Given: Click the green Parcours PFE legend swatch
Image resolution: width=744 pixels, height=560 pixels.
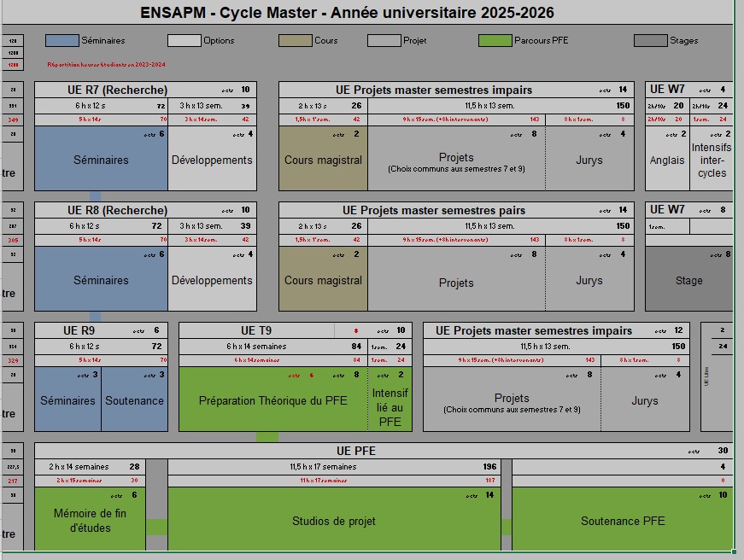Looking at the screenshot, I should (x=495, y=40).
